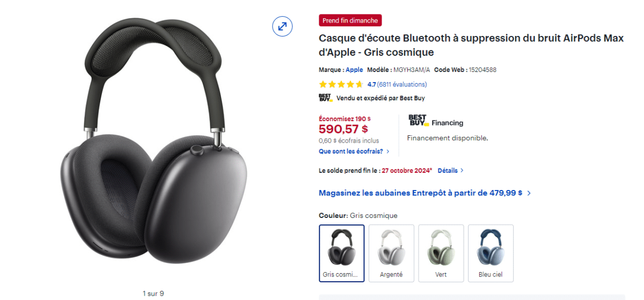The width and height of the screenshot is (644, 300).
Task: Expand the product image to fullscreen
Action: tap(282, 26)
